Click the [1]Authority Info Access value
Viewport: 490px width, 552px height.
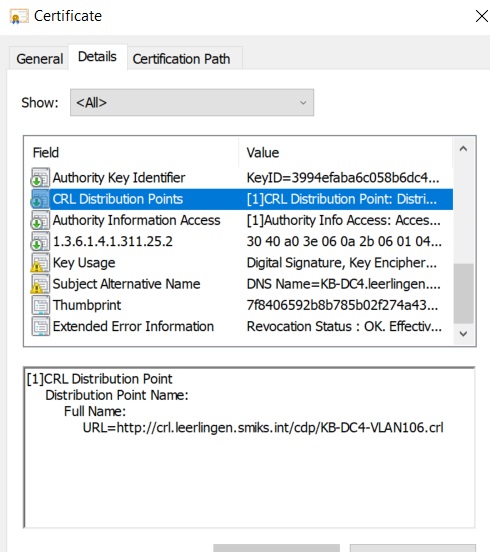(343, 220)
